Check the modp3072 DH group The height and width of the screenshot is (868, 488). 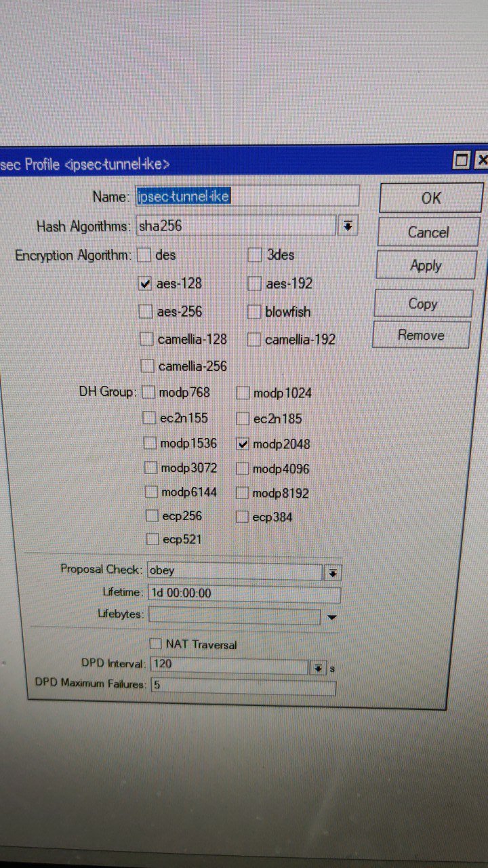point(150,468)
